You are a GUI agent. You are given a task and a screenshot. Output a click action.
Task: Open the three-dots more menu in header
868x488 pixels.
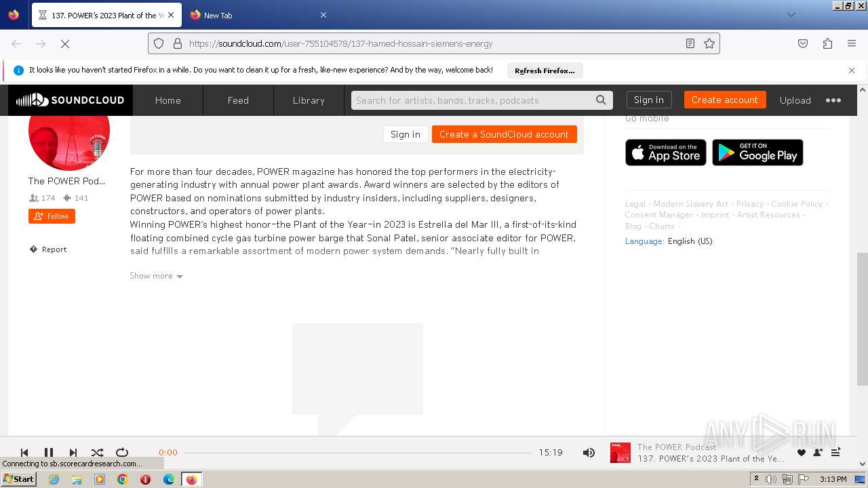833,100
